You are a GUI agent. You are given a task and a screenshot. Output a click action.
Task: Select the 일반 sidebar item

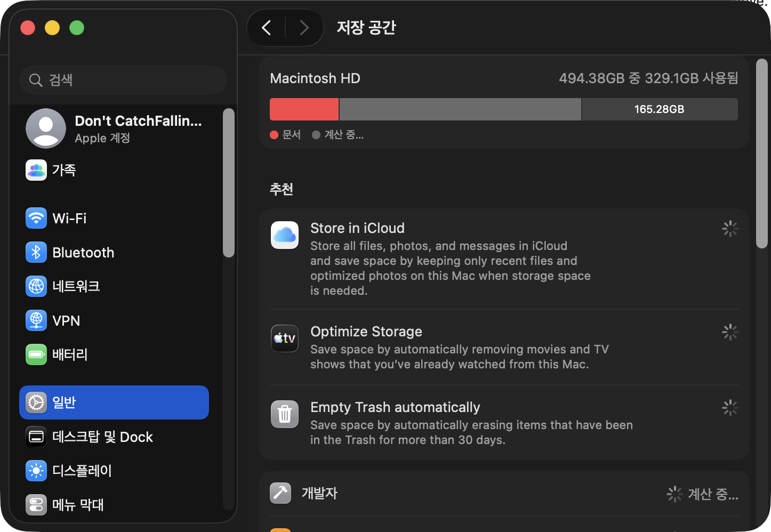pos(114,402)
